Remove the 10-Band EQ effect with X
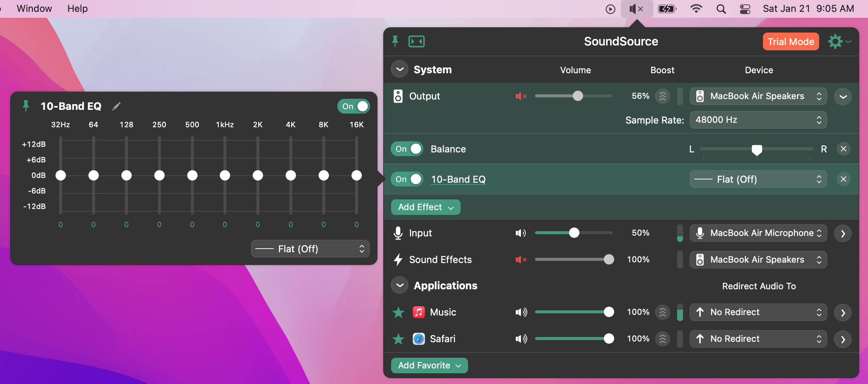The height and width of the screenshot is (384, 868). [x=844, y=179]
